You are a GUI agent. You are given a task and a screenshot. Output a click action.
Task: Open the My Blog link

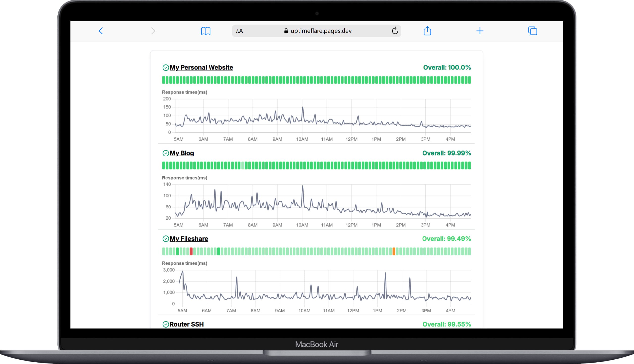tap(182, 153)
